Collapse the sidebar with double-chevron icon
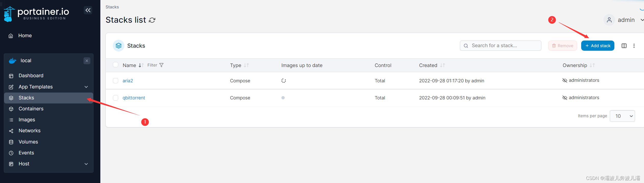This screenshot has width=644, height=183. pyautogui.click(x=88, y=10)
